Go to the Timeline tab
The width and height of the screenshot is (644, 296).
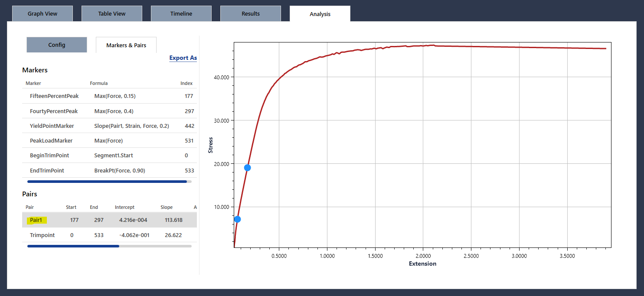pyautogui.click(x=181, y=13)
